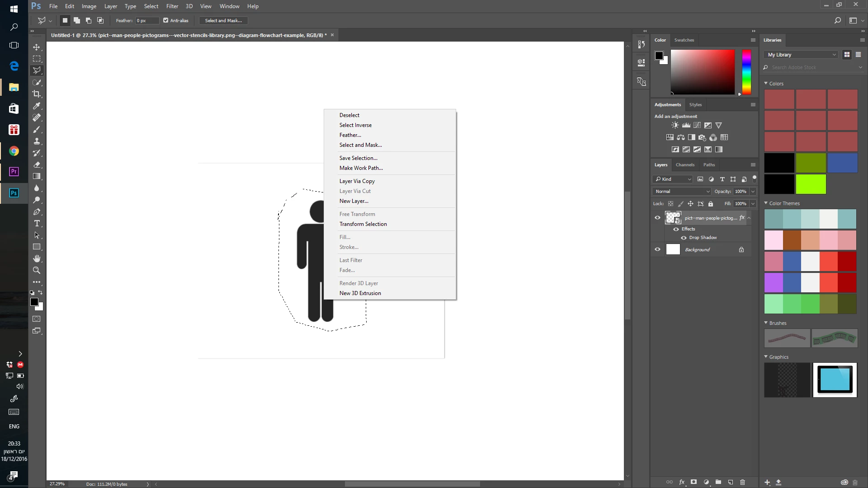Viewport: 868px width, 488px height.
Task: Click the Select and Mask... options button
Action: [x=223, y=20]
